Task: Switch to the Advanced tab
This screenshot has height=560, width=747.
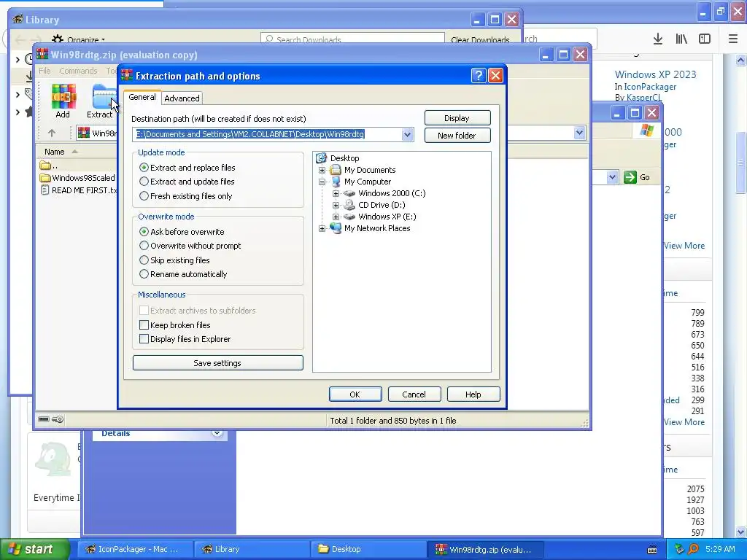Action: pyautogui.click(x=182, y=98)
